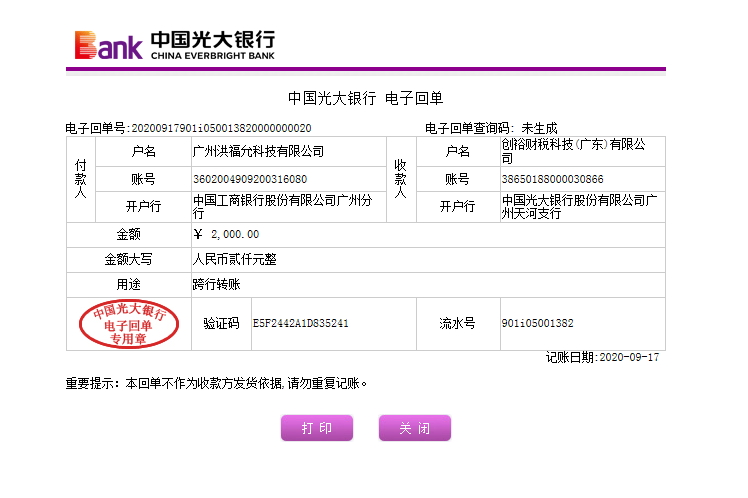Click the red 电子回单专用章 stamp
This screenshot has width=748, height=498.
point(129,324)
